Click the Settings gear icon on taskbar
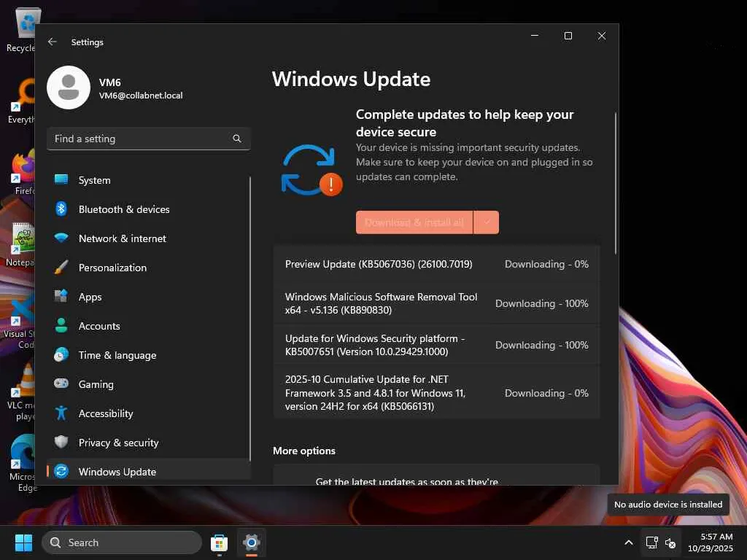Screen dimensions: 747x560 tap(252, 542)
